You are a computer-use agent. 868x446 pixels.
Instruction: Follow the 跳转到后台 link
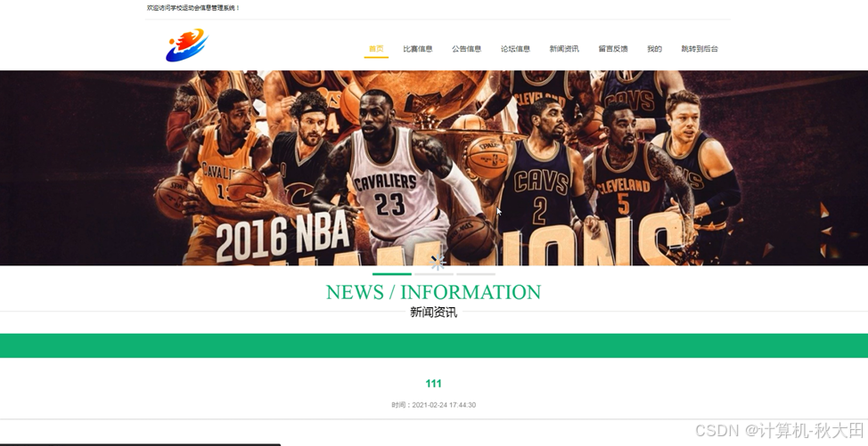click(700, 49)
